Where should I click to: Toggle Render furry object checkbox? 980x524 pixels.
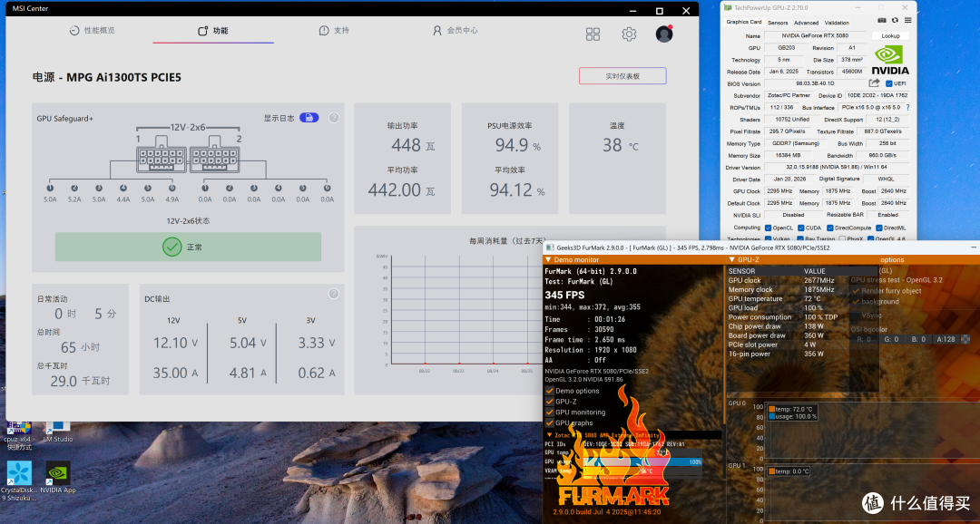pos(856,291)
